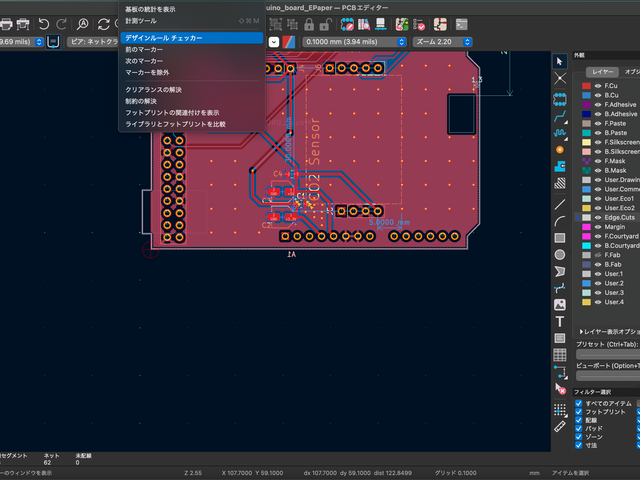The height and width of the screenshot is (480, 640).
Task: Expand the レイヤー表示オプション section
Action: [582, 331]
